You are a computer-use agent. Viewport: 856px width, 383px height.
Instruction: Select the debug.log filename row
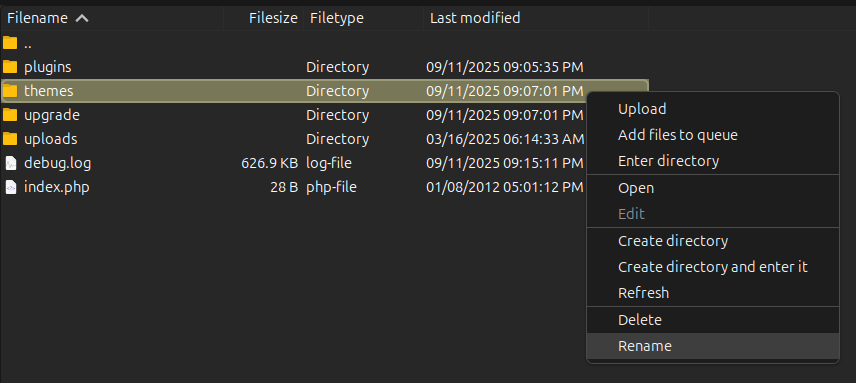325,163
